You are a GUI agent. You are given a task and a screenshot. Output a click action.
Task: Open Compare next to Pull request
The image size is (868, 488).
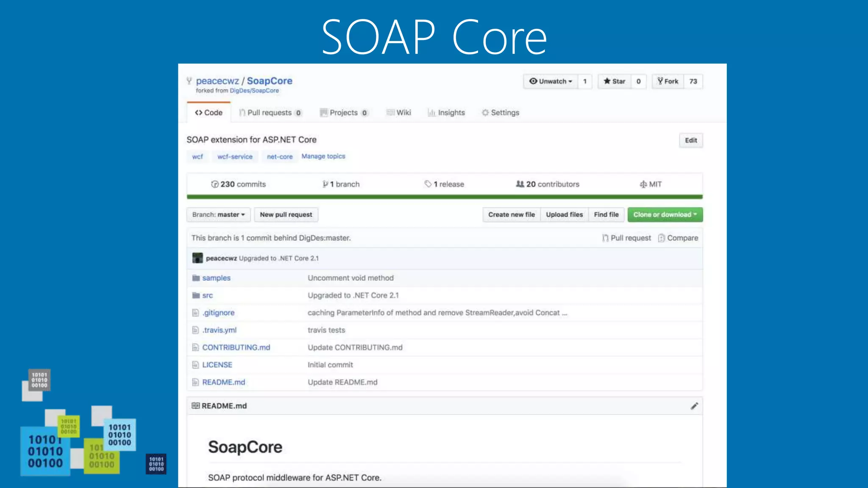click(678, 238)
